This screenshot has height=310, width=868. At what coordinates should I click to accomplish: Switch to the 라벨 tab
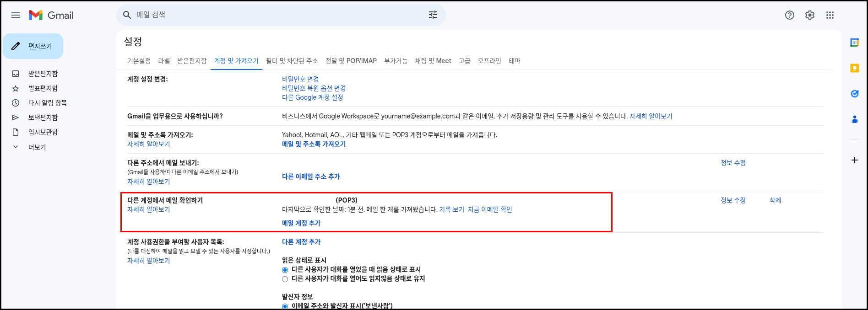tap(164, 61)
